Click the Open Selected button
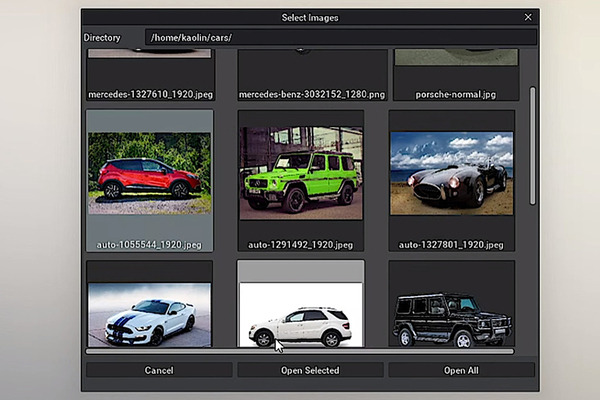The image size is (600, 400). tap(310, 370)
